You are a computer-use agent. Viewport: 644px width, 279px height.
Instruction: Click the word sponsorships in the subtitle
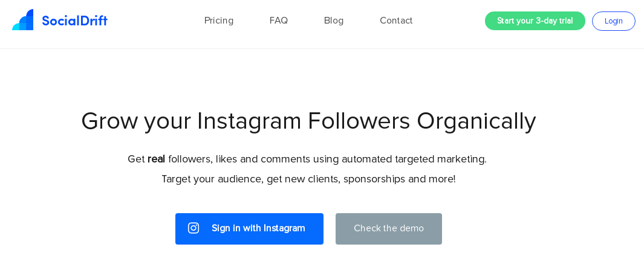pos(374,179)
